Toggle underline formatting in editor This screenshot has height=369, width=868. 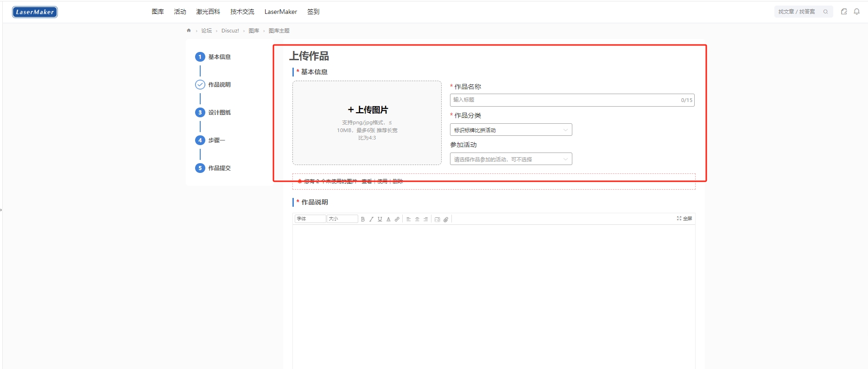click(380, 219)
